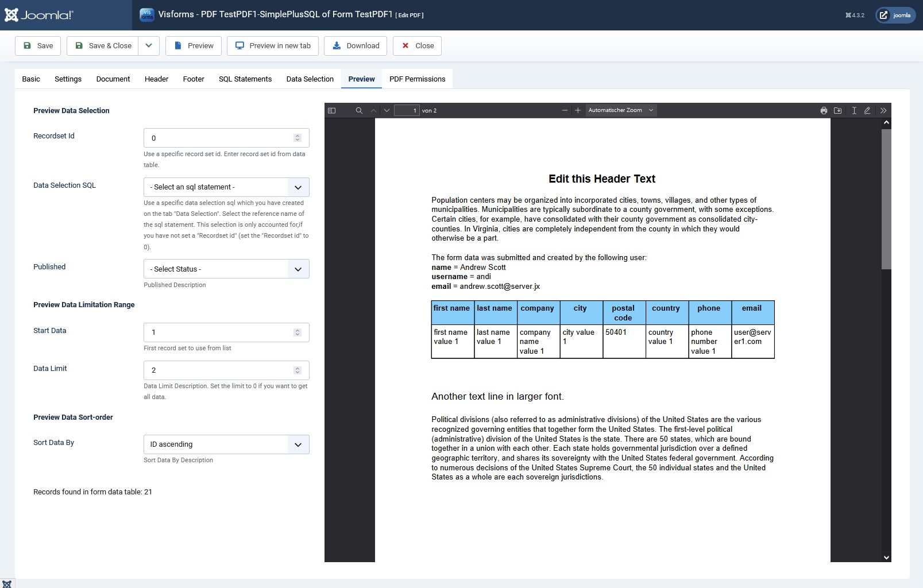Click the Download icon in the PDF toolbar
The width and height of the screenshot is (923, 588).
click(838, 110)
